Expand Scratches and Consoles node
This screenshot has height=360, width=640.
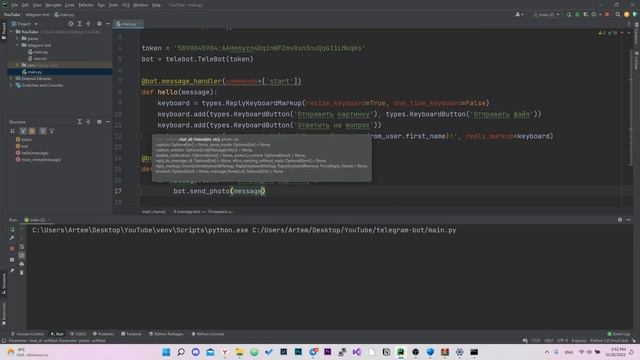coord(12,85)
